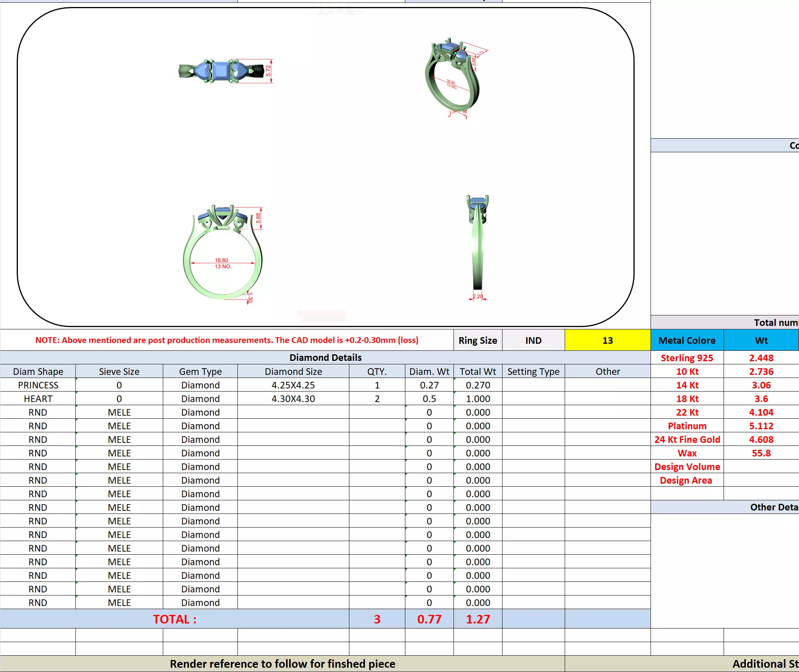Click the Diamond Details section header
This screenshot has width=799, height=672.
pos(325,357)
